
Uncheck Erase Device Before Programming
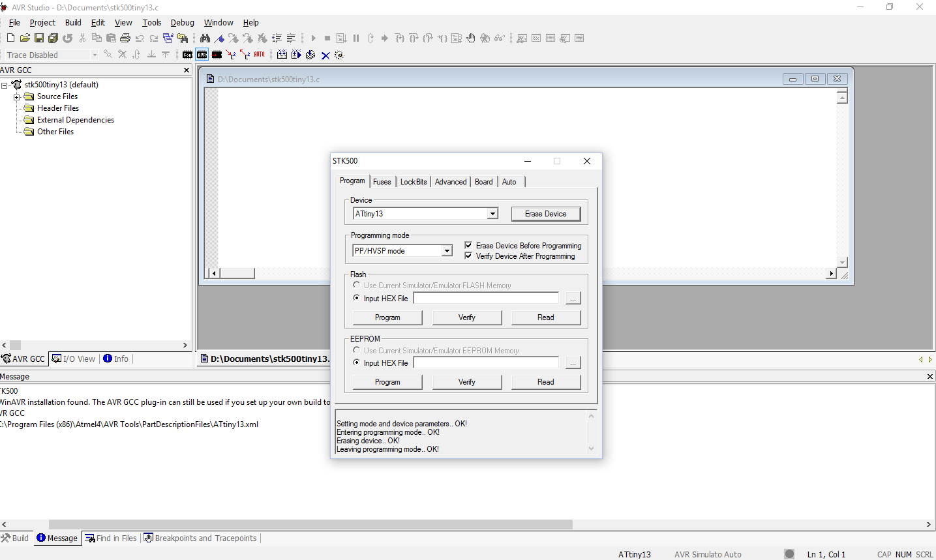point(468,245)
